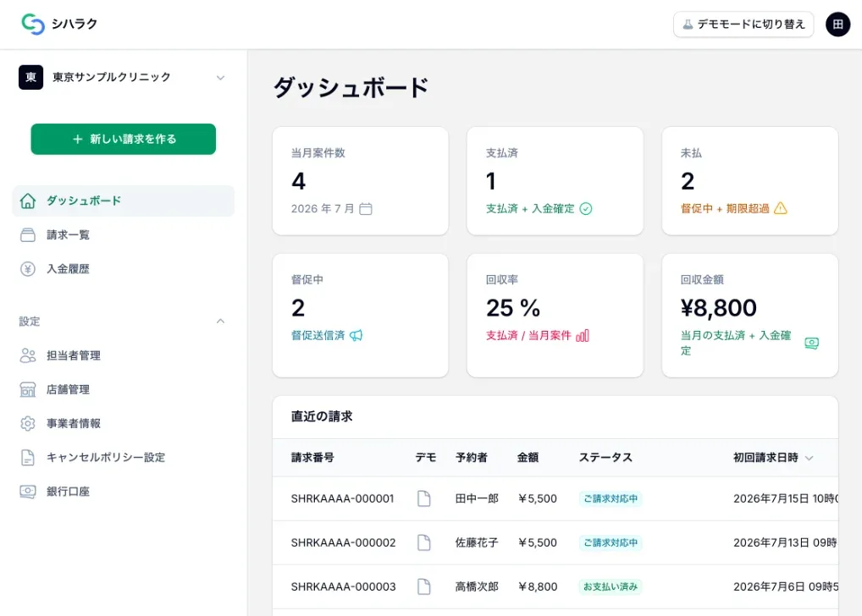Click the gear icon beside 事業者情報
Screen dimensions: 862x616
[27, 424]
